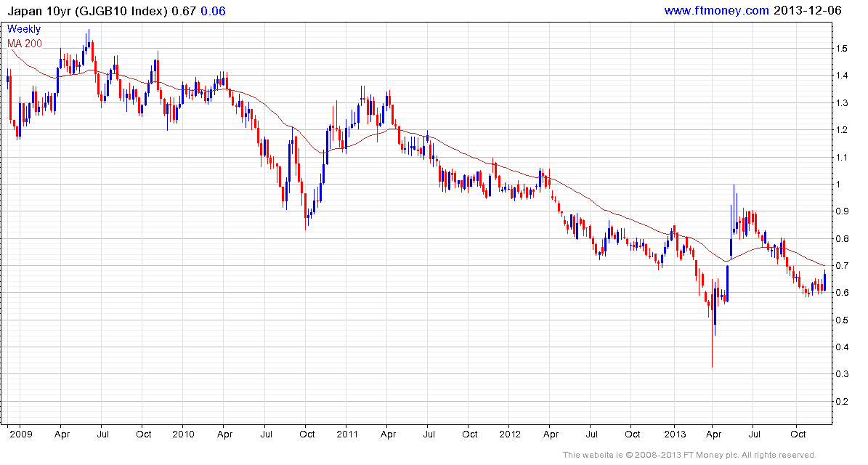Click the www.ftmoney.com link
The width and height of the screenshot is (868, 465).
[x=716, y=10]
